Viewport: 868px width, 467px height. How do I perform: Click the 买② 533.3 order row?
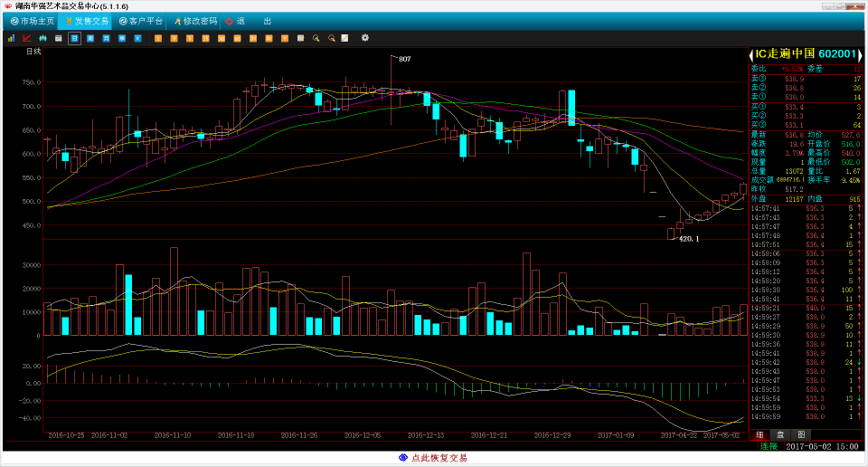(806, 116)
